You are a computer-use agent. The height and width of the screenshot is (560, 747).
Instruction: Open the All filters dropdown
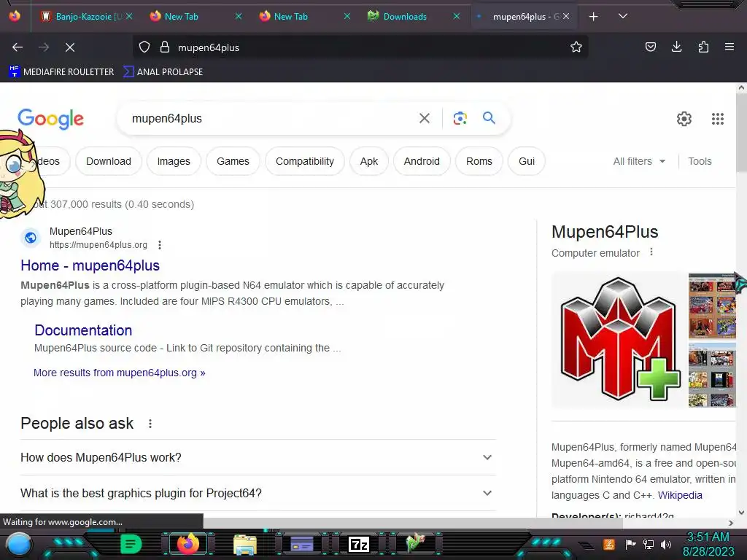point(639,161)
